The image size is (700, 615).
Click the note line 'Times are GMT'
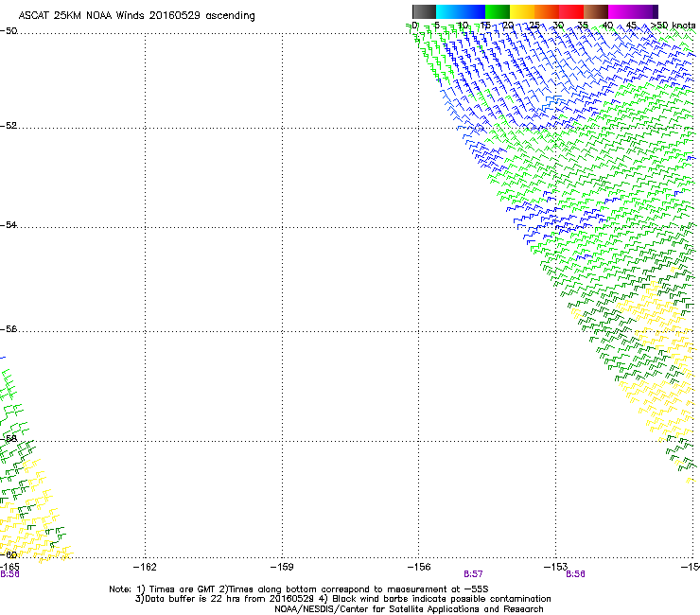point(183,589)
